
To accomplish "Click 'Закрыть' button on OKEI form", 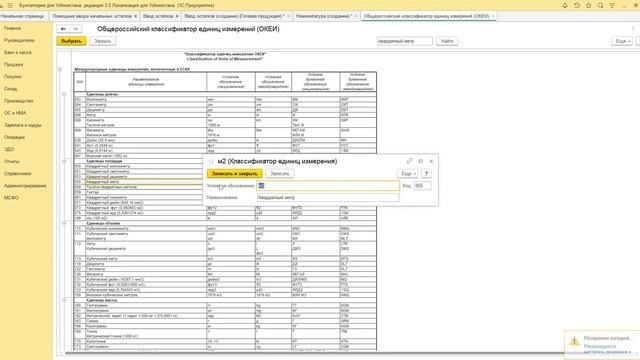I will click(102, 41).
